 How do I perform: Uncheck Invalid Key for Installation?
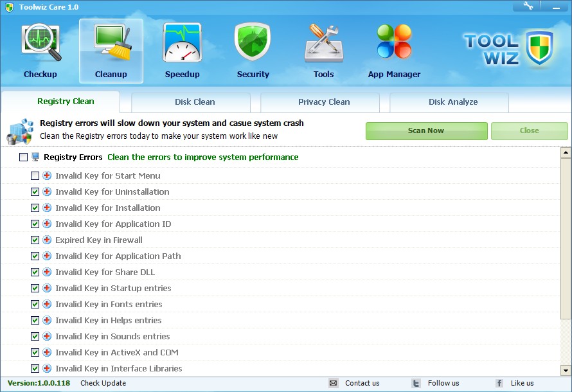(x=35, y=208)
